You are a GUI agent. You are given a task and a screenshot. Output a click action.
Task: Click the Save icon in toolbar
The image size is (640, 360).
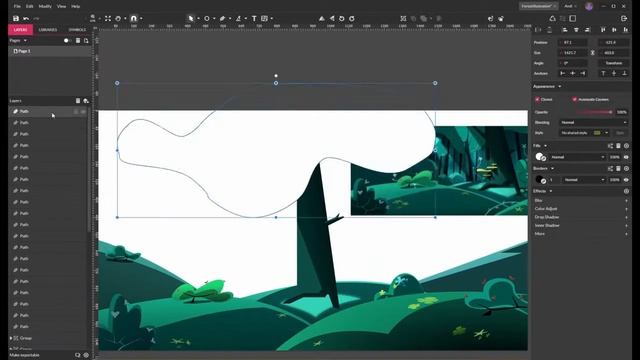pos(16,18)
